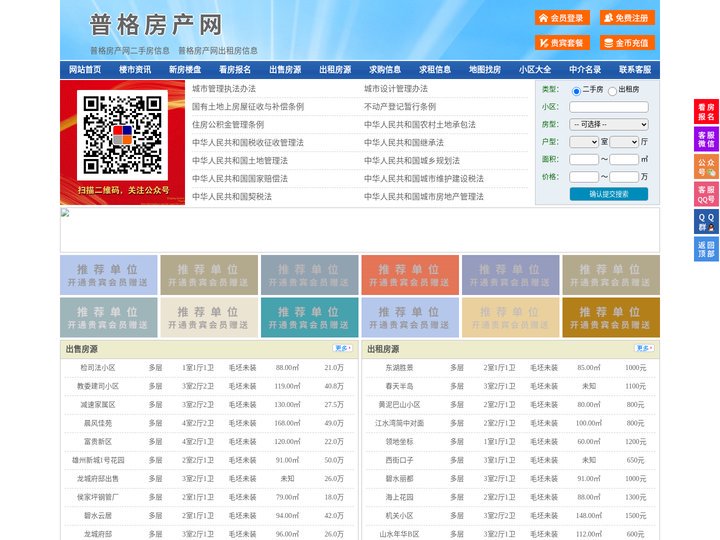Viewport: 720px width, 540px height.
Task: Click the broken banner image icon
Action: pyautogui.click(x=65, y=213)
